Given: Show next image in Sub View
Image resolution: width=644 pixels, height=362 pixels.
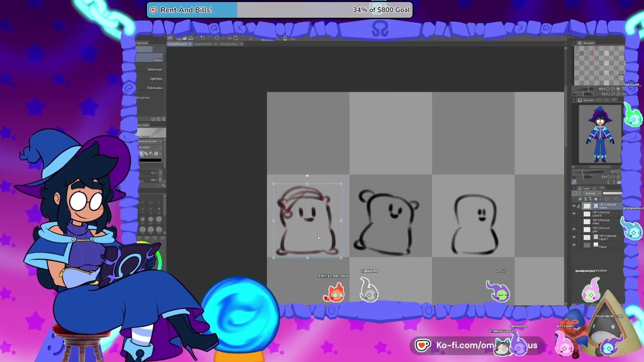Looking at the screenshot, I should 614,182.
